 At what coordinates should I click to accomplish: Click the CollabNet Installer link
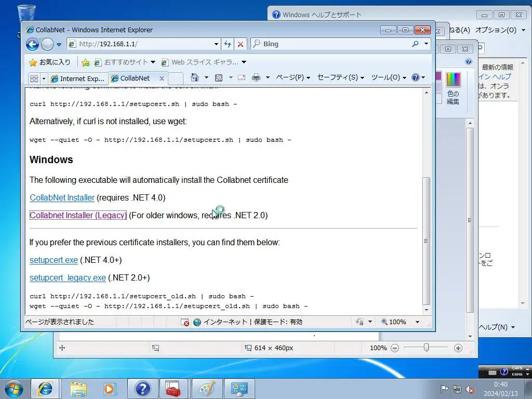[x=62, y=198]
